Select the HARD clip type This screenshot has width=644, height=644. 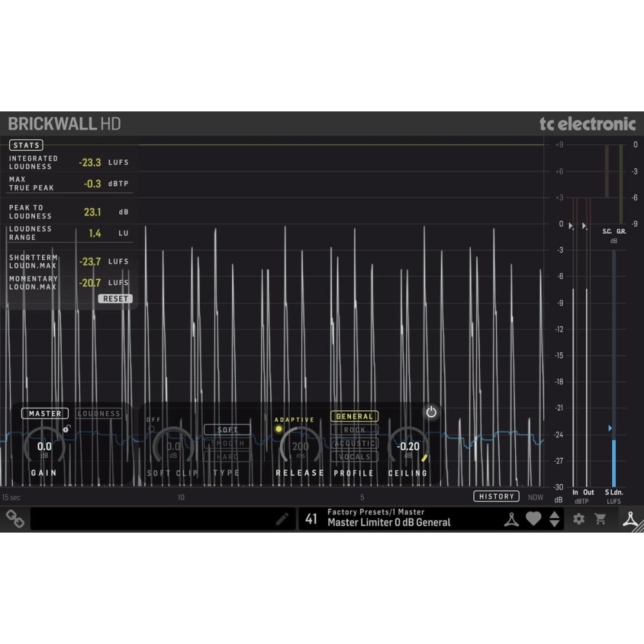(227, 457)
